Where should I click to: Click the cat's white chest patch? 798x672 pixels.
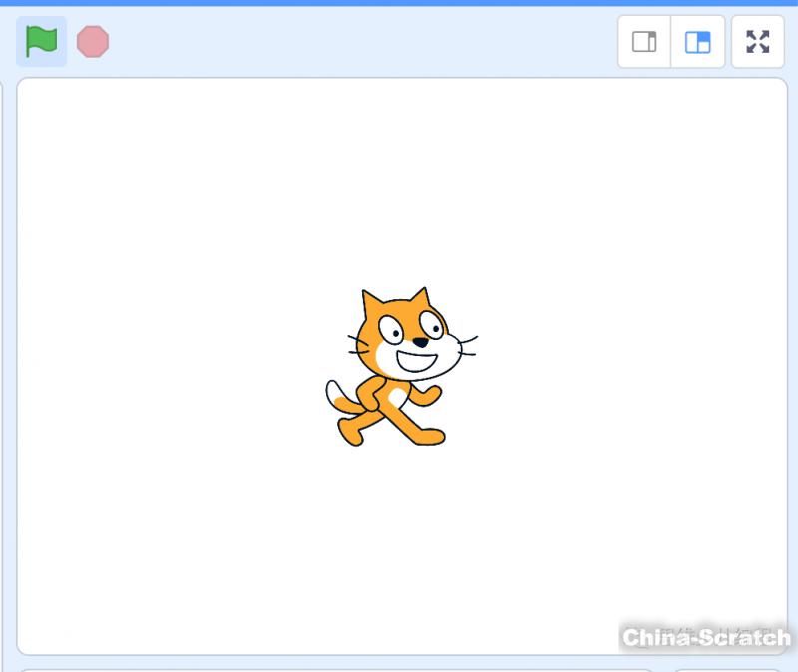pyautogui.click(x=398, y=397)
